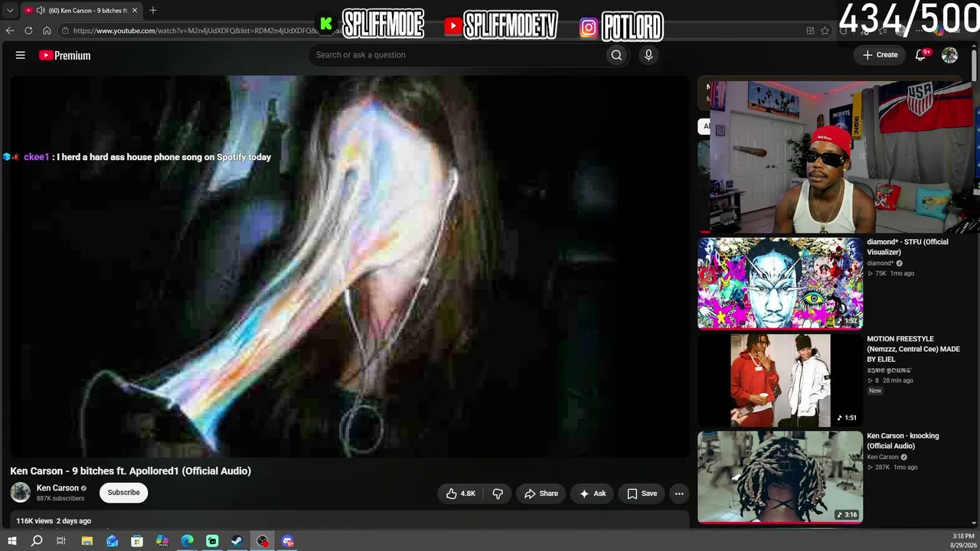Launch File Explorer from the taskbar

[87, 541]
